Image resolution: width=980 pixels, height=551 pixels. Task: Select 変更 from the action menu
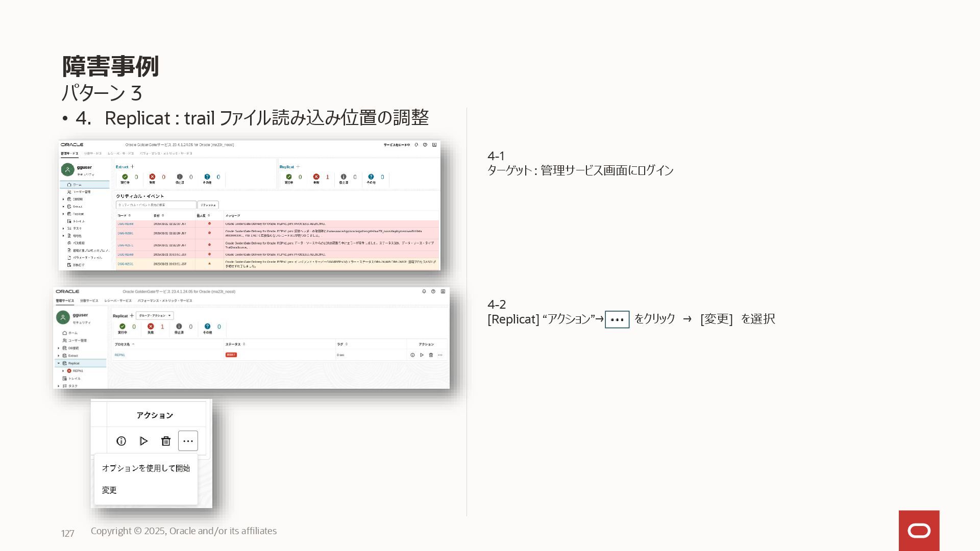coord(109,490)
